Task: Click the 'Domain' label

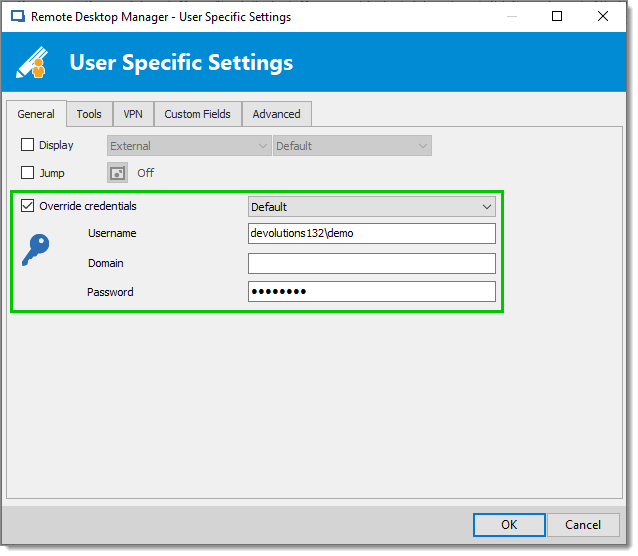Action: click(x=106, y=263)
